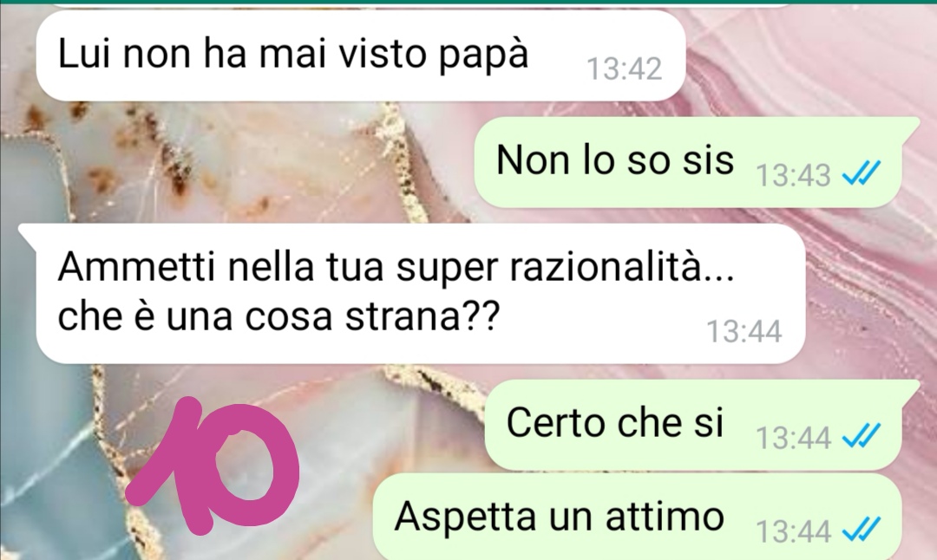This screenshot has height=560, width=937.
Task: Click the 13:42 timestamp
Action: point(624,68)
